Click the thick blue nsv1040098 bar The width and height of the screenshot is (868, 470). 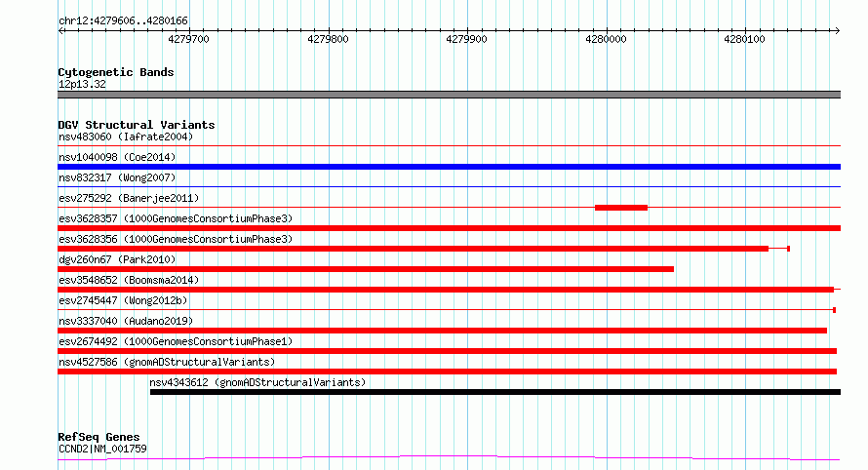[x=449, y=167]
